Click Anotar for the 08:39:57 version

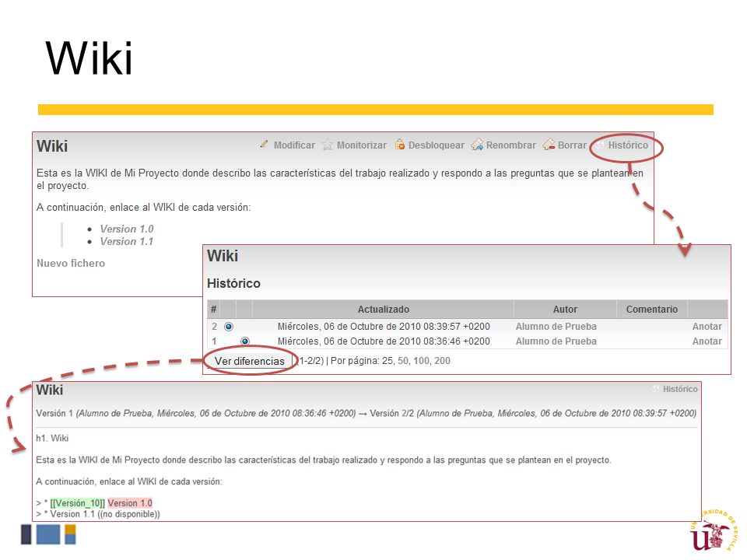click(x=707, y=327)
